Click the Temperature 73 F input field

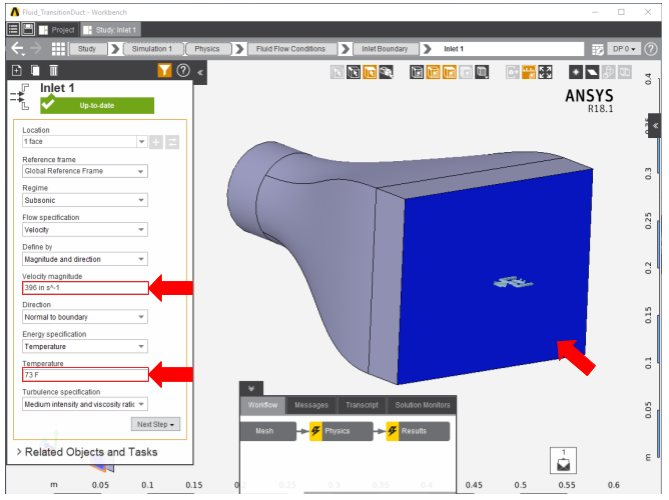[85, 375]
